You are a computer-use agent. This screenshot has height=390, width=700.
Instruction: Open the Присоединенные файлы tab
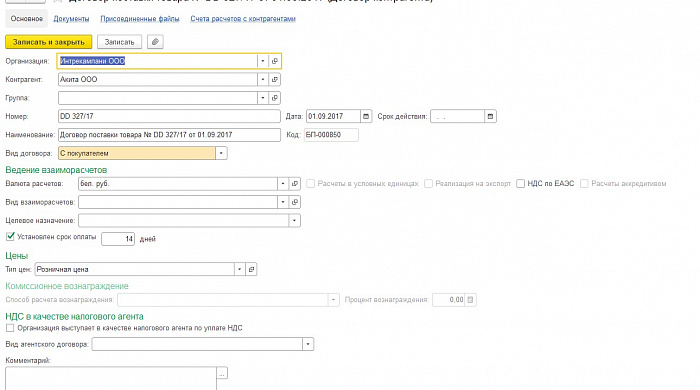click(x=140, y=19)
